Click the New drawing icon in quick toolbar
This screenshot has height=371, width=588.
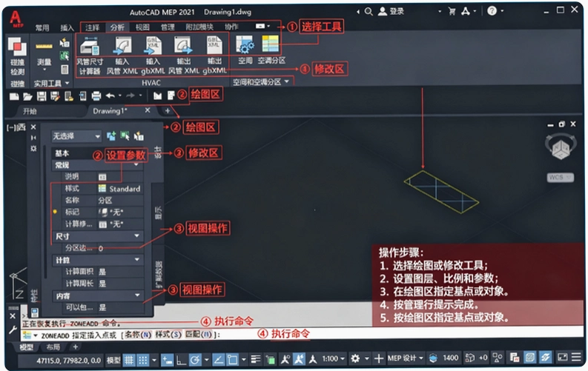pos(14,96)
